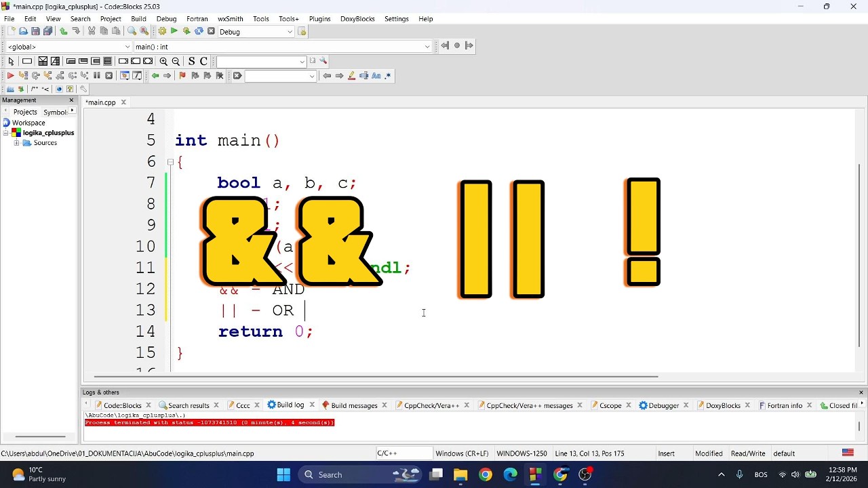Image resolution: width=868 pixels, height=488 pixels.
Task: Build the project with the gear icon
Action: [x=162, y=31]
